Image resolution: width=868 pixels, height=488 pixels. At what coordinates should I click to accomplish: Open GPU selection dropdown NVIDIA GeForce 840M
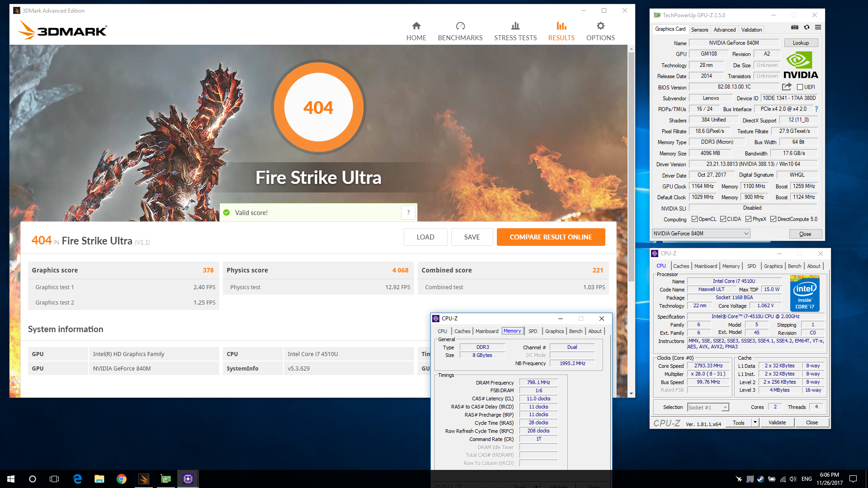click(701, 234)
